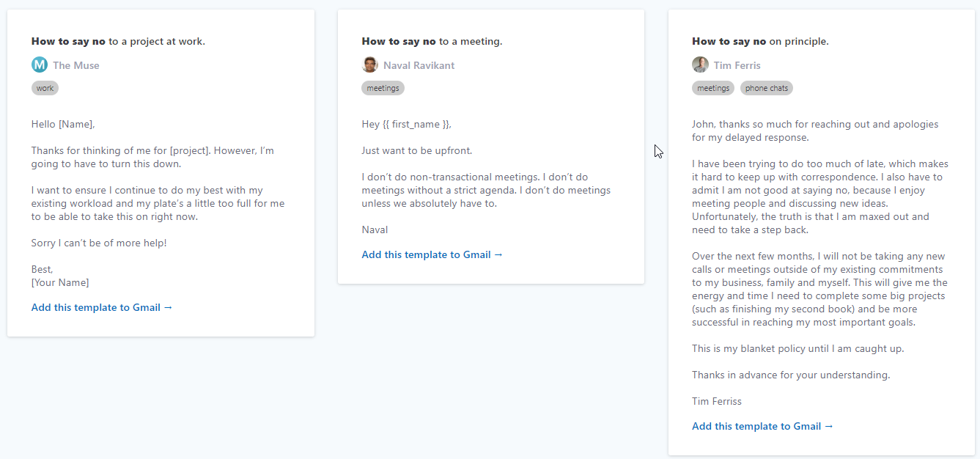Add The Muse template to Gmail

click(x=102, y=307)
